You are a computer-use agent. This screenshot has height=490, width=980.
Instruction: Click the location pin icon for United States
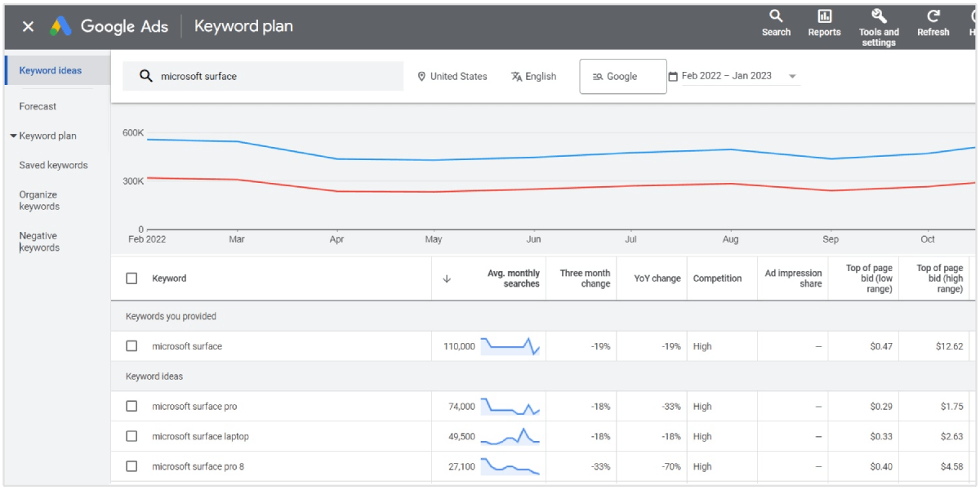tap(421, 76)
